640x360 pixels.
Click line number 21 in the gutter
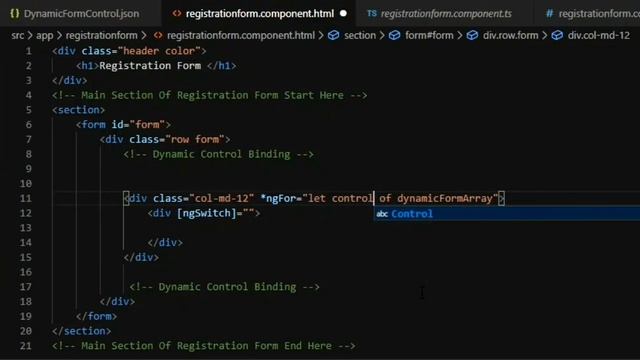[x=25, y=346]
